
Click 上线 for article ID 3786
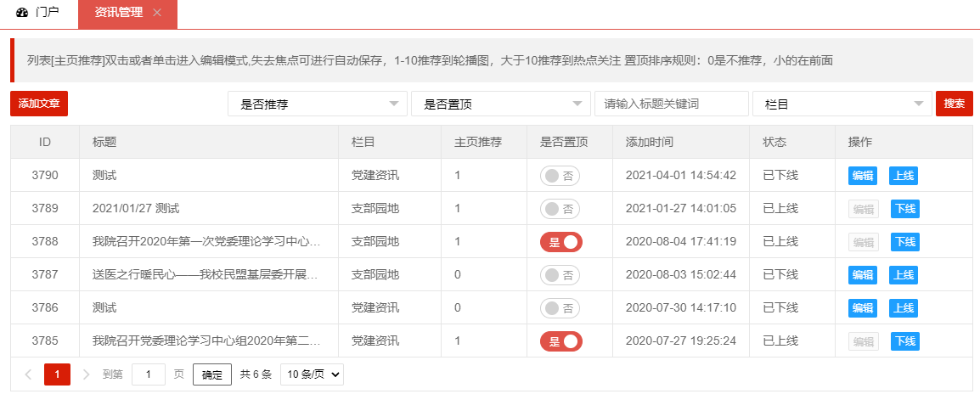point(902,308)
